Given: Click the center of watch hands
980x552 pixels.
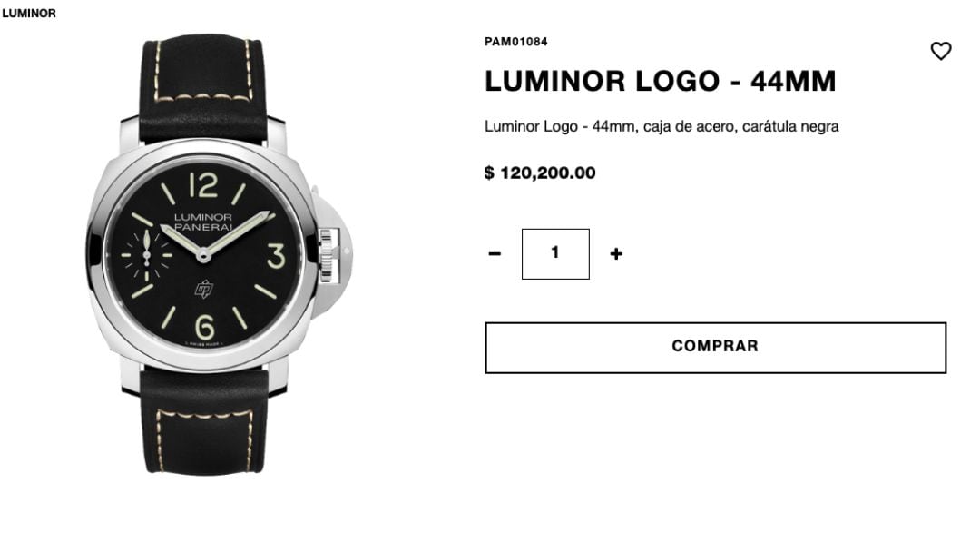Looking at the screenshot, I should (202, 255).
